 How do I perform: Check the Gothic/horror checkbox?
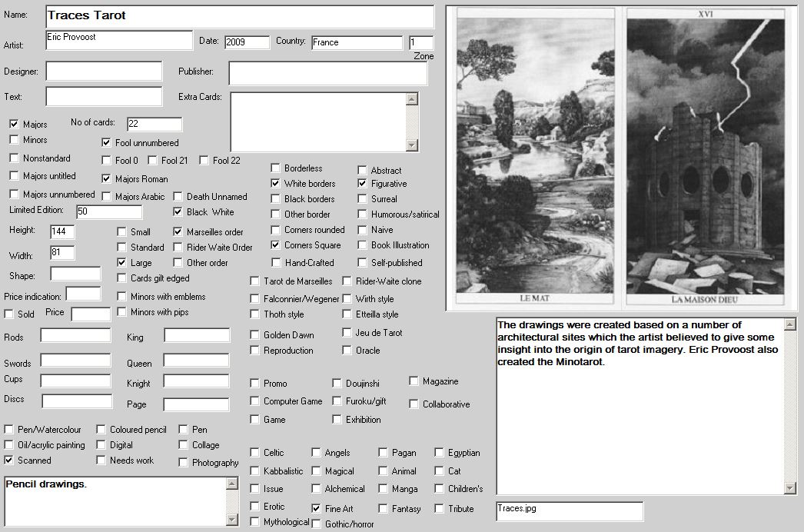(x=317, y=524)
